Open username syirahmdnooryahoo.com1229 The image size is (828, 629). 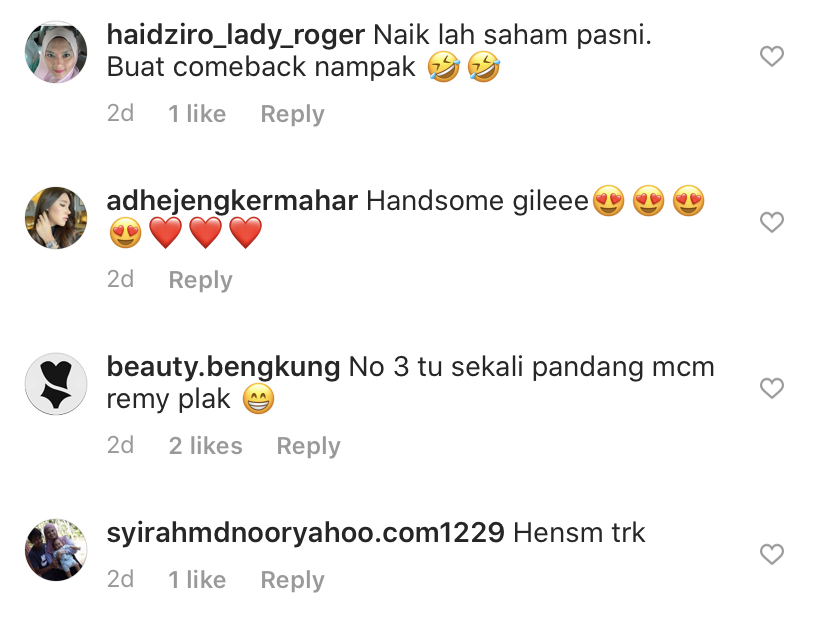point(306,533)
